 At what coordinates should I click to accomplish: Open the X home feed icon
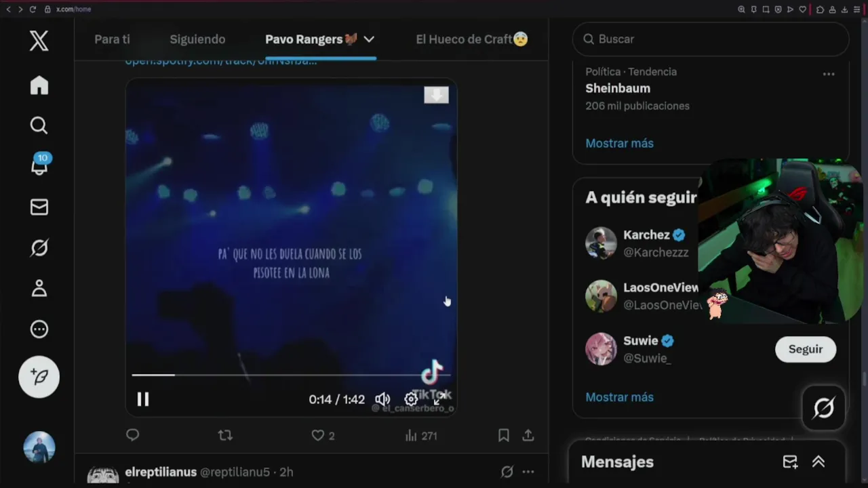tap(39, 85)
